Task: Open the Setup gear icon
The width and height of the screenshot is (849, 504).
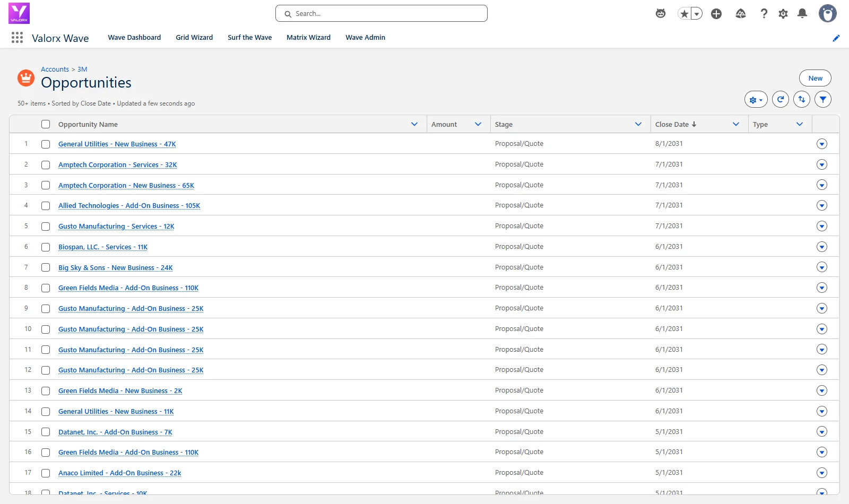Action: 783,14
